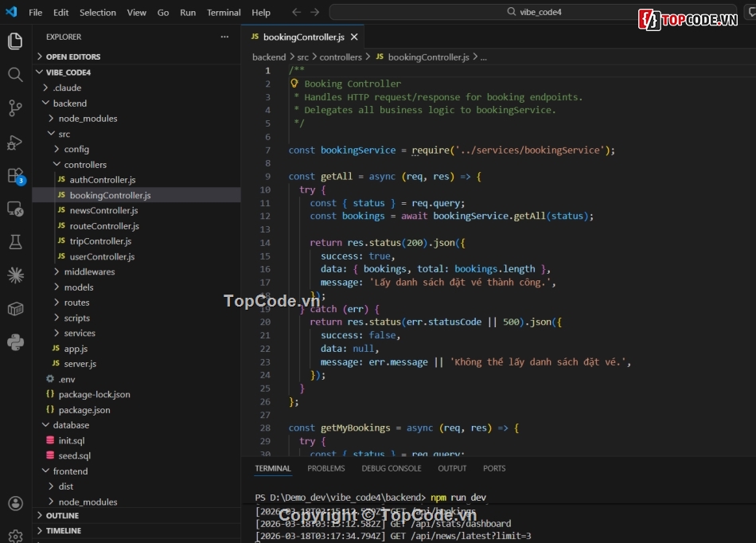Select the Explorer icon in the activity bar

[x=15, y=41]
